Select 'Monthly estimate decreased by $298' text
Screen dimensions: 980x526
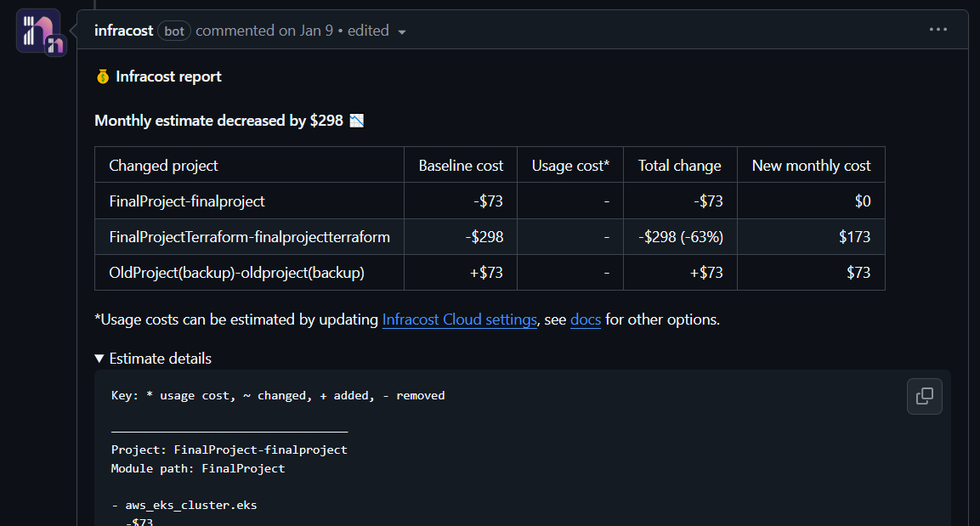pyautogui.click(x=218, y=121)
